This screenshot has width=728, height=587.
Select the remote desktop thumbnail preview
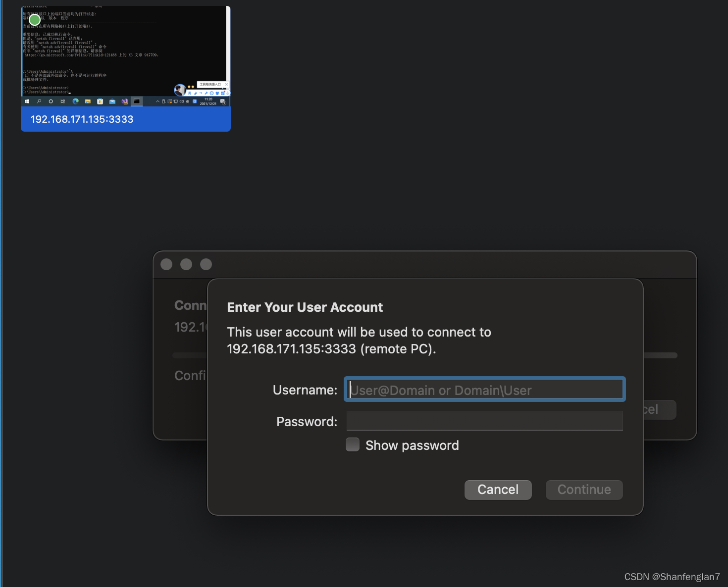(126, 56)
